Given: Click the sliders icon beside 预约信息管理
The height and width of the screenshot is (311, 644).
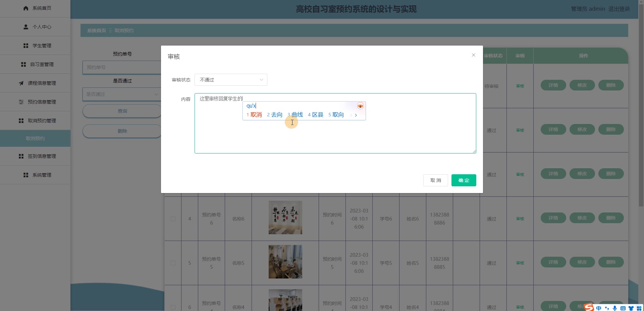Looking at the screenshot, I should [21, 102].
